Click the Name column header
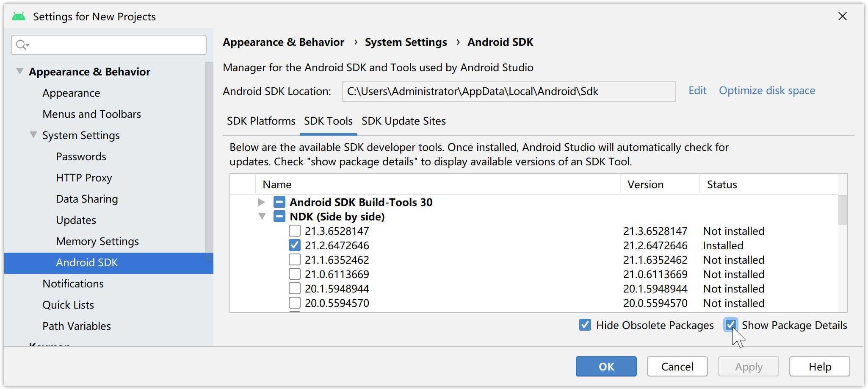The width and height of the screenshot is (868, 390). pyautogui.click(x=438, y=184)
